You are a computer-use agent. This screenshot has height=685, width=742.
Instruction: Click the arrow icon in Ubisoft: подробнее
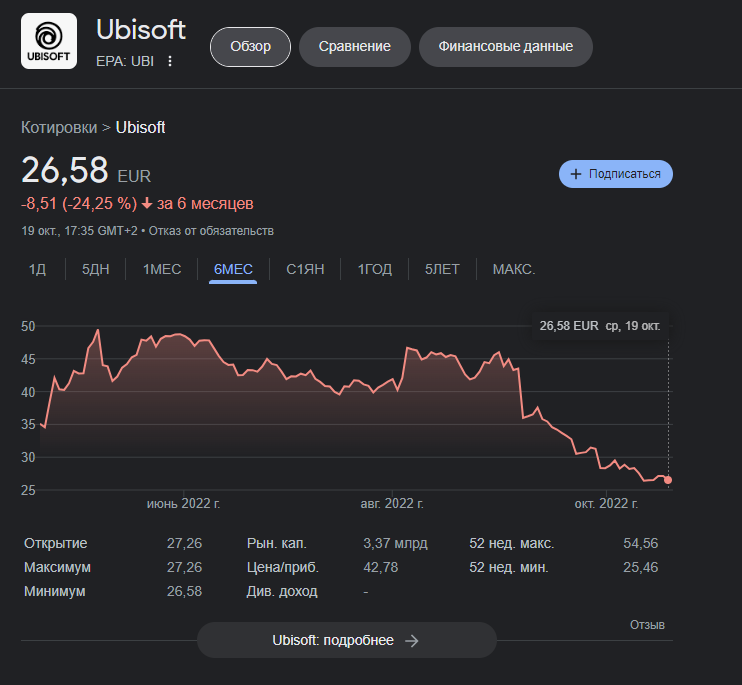tap(412, 641)
